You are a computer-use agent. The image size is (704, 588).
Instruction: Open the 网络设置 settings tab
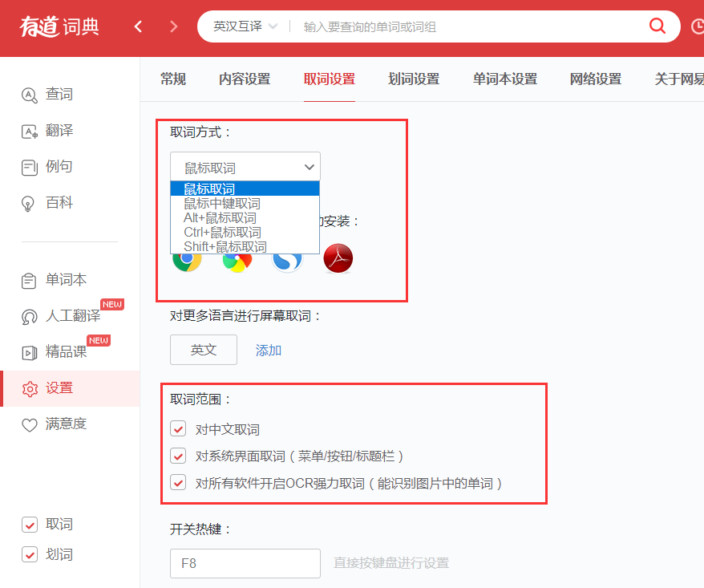(595, 79)
